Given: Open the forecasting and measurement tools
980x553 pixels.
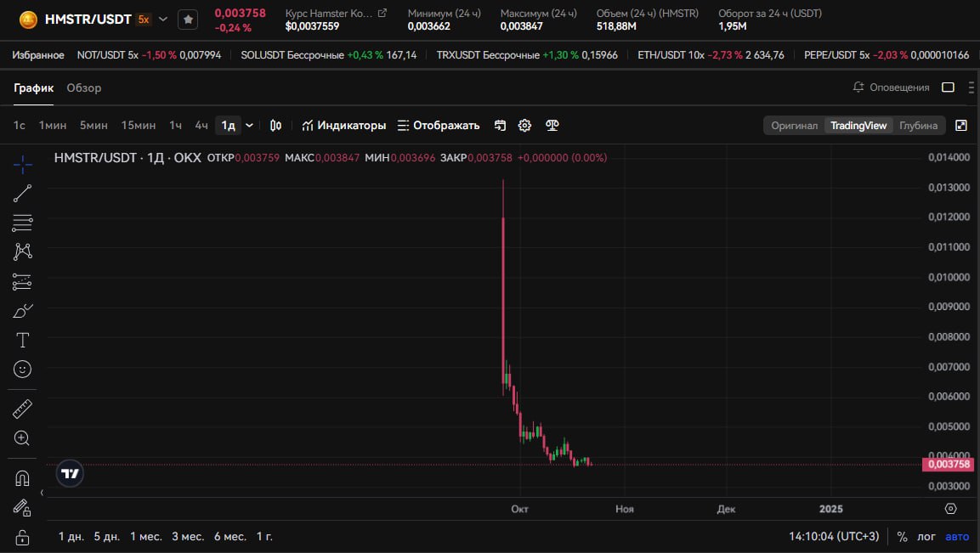Looking at the screenshot, I should (x=22, y=282).
